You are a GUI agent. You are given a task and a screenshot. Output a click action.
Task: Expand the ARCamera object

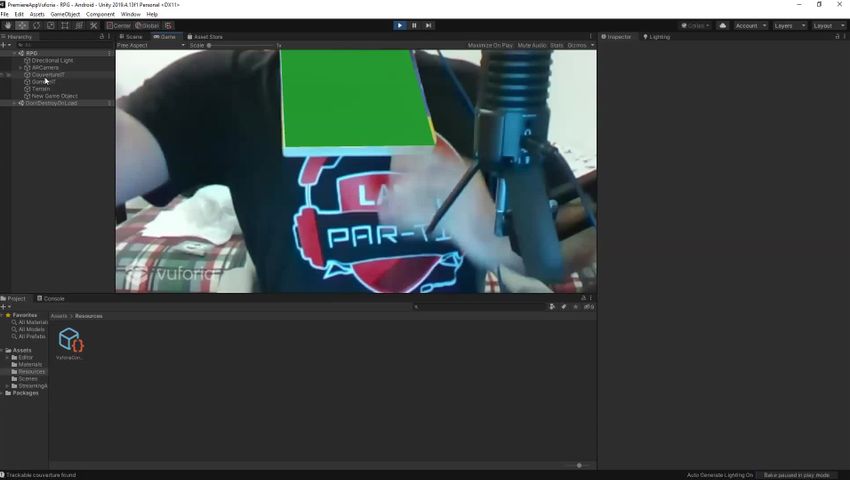coord(21,68)
